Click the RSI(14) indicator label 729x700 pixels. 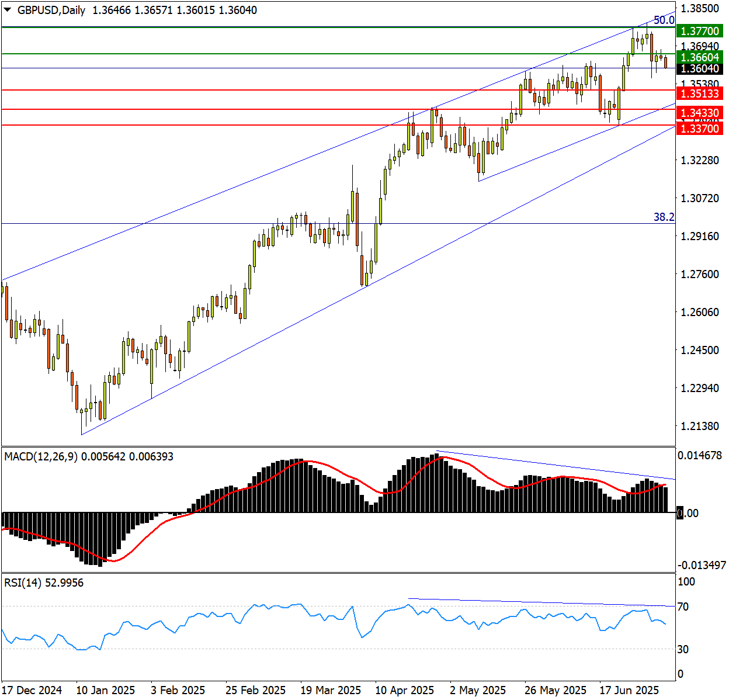pyautogui.click(x=23, y=583)
